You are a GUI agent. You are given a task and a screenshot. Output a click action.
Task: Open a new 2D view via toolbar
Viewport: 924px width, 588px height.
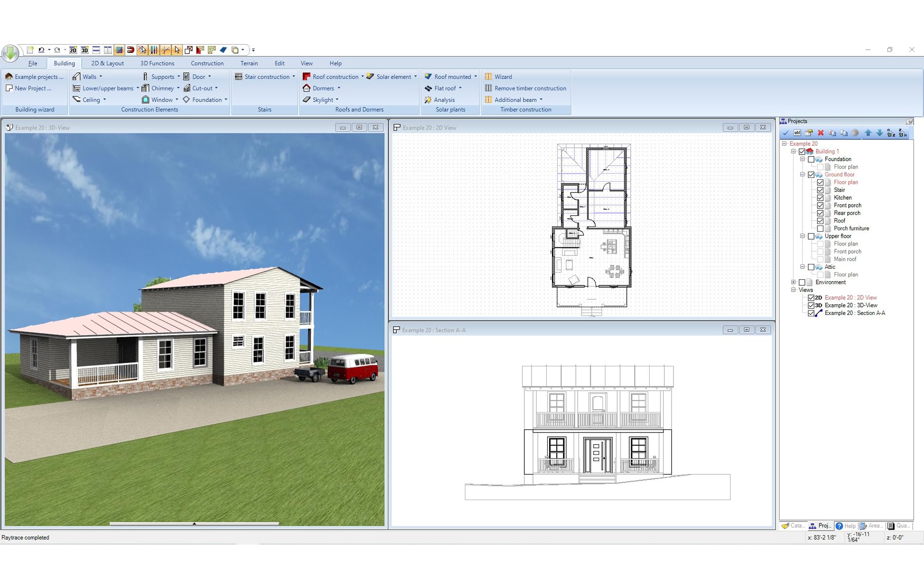pos(73,50)
